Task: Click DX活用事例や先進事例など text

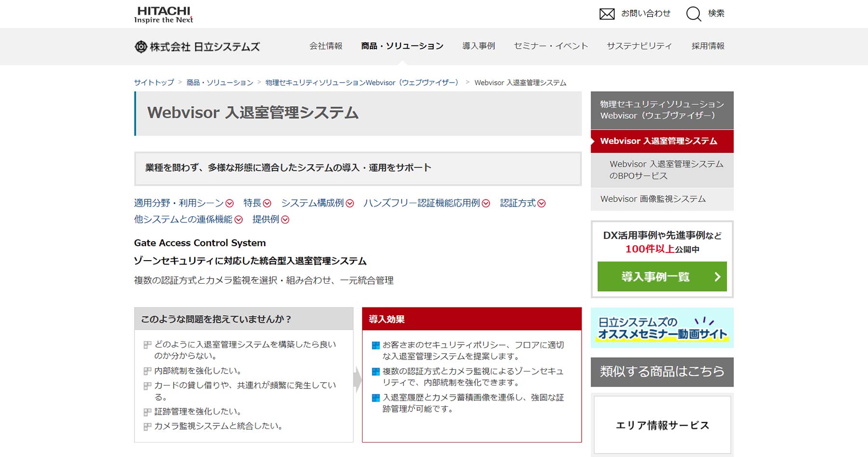Action: 662,235
